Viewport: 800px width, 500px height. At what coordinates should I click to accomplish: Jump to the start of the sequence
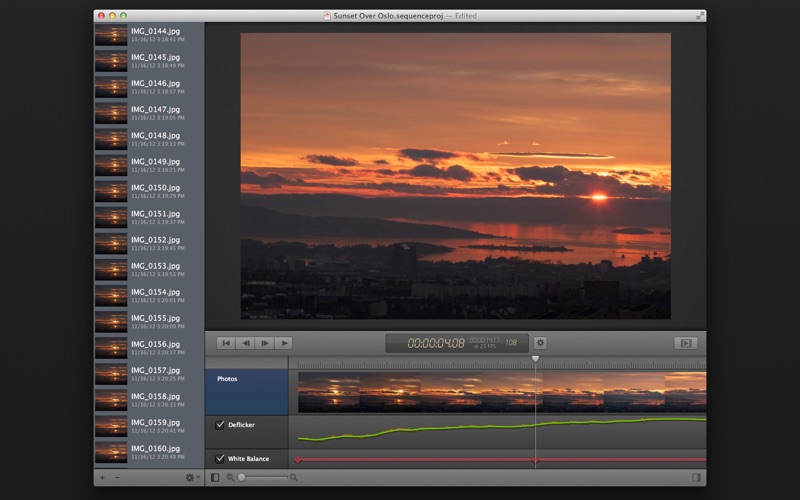(226, 343)
